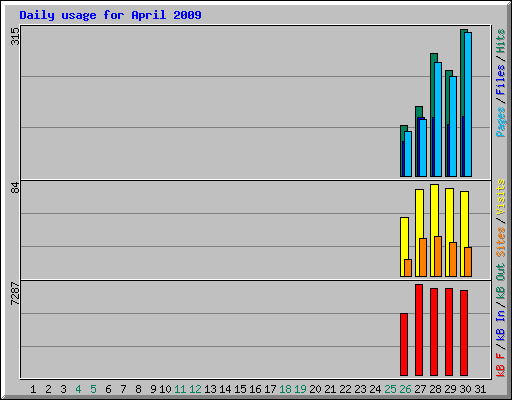Click green weekend day label 11
This screenshot has height=400, width=512.
(x=180, y=389)
